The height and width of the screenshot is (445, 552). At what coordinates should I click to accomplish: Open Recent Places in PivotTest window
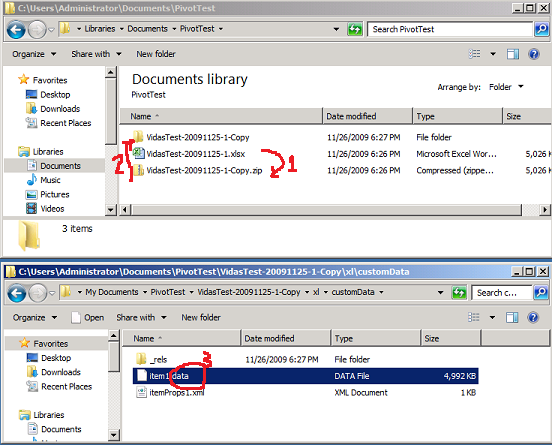click(58, 123)
